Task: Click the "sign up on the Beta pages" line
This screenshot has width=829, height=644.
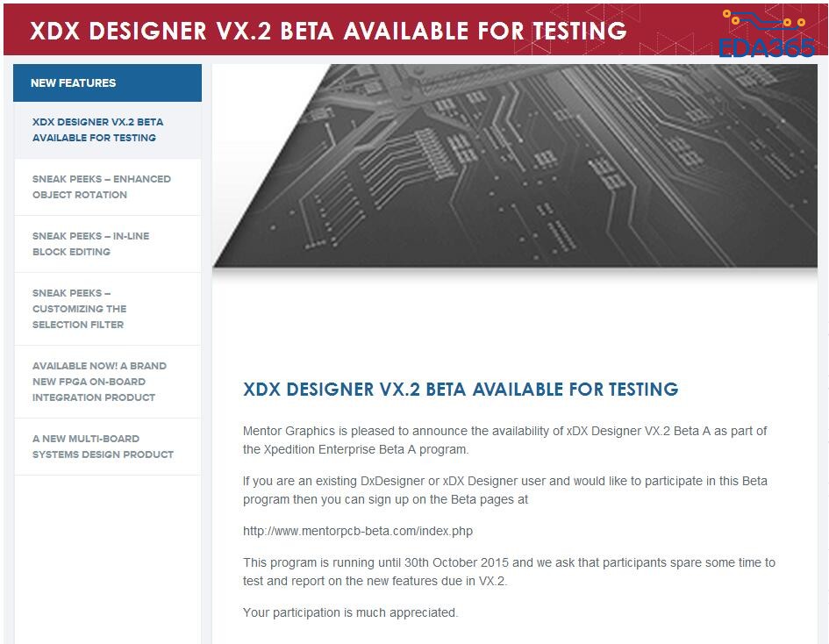Action: (x=385, y=499)
